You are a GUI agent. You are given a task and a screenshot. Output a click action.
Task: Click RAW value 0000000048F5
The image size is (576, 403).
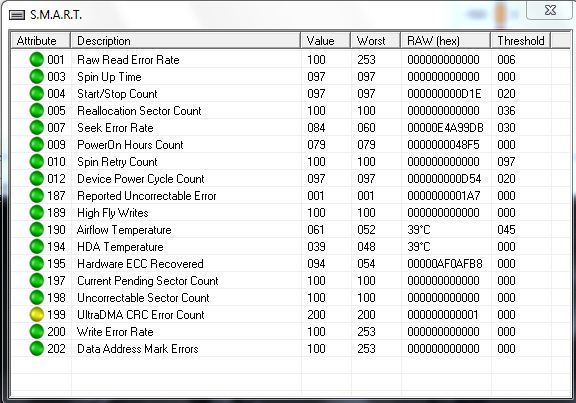tap(443, 144)
